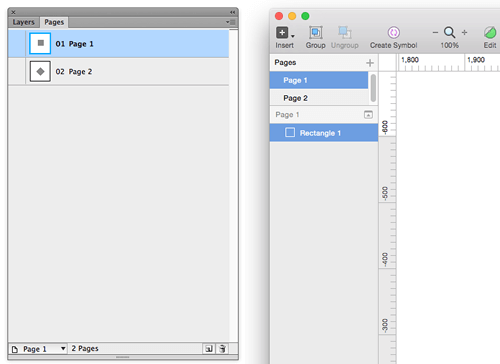This screenshot has height=364, width=500.
Task: Click the new page icon in panel footer
Action: (209, 349)
